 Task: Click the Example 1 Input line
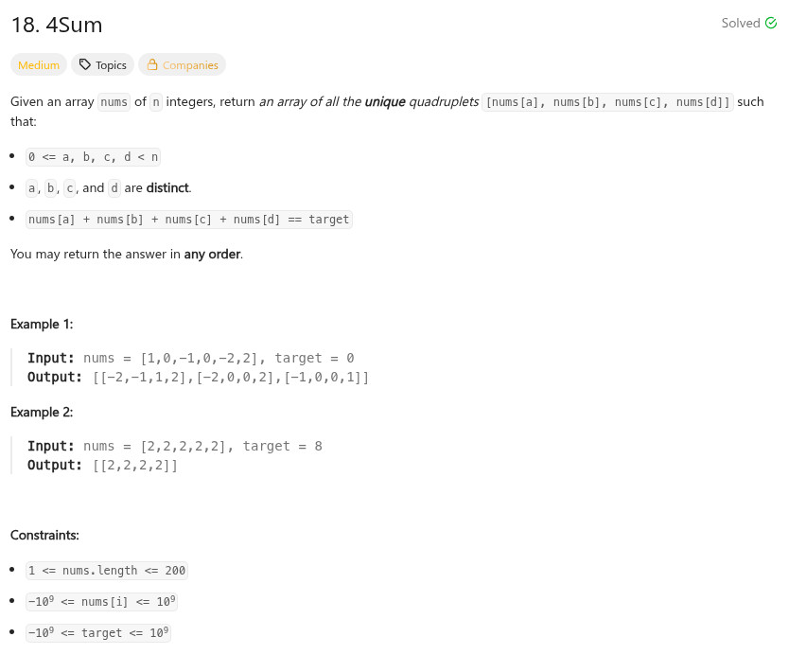190,358
